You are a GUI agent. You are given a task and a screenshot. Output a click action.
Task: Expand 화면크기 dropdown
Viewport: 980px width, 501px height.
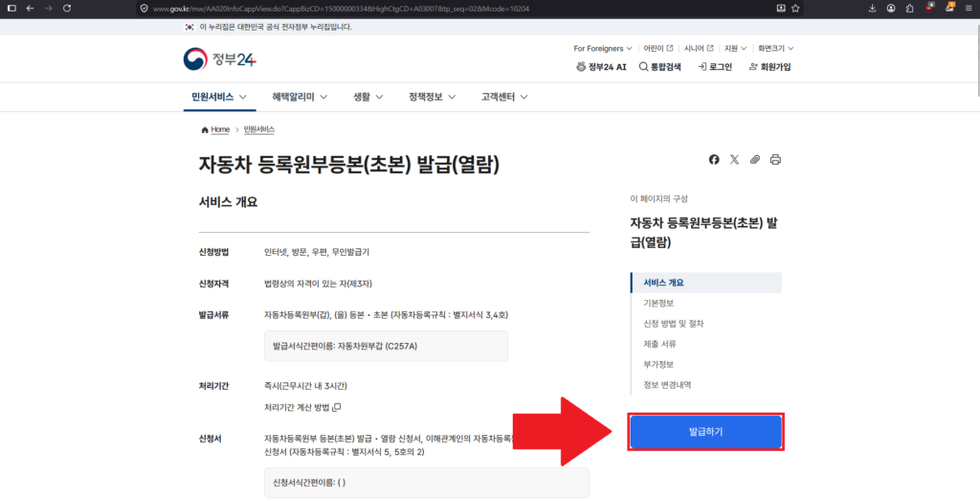[775, 48]
